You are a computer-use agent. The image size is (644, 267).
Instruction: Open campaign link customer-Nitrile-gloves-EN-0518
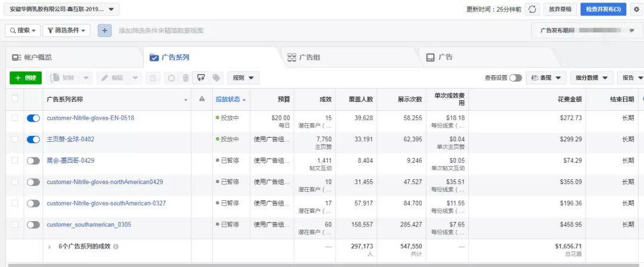click(91, 118)
